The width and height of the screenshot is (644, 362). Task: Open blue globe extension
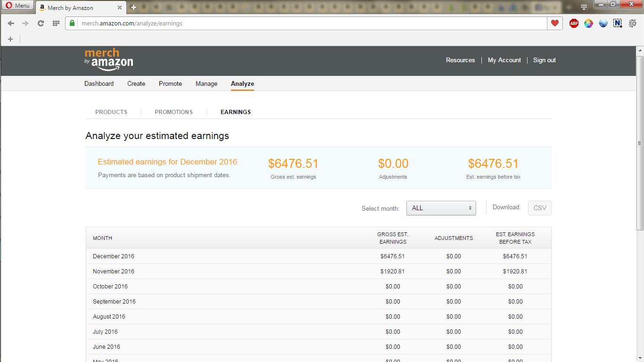603,23
